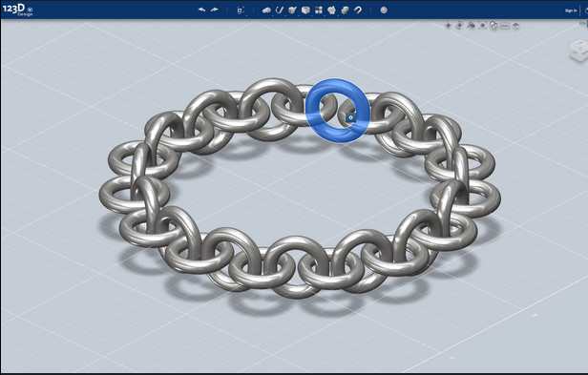
Task: Select the Snap magnet tool
Action: pyautogui.click(x=358, y=10)
